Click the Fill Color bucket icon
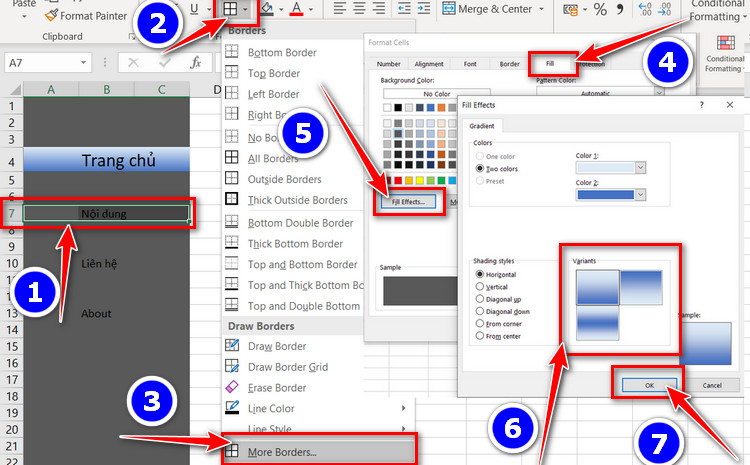 pos(267,9)
